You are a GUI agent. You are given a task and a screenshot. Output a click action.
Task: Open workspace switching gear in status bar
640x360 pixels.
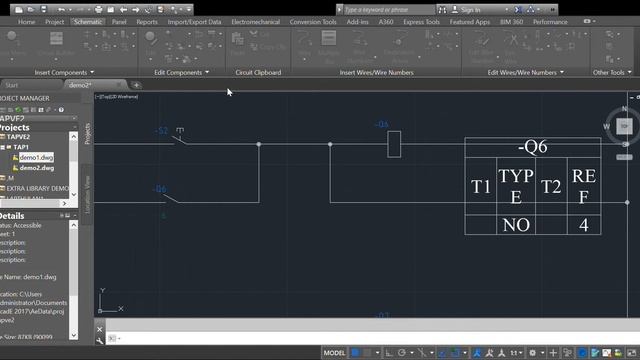coord(533,353)
